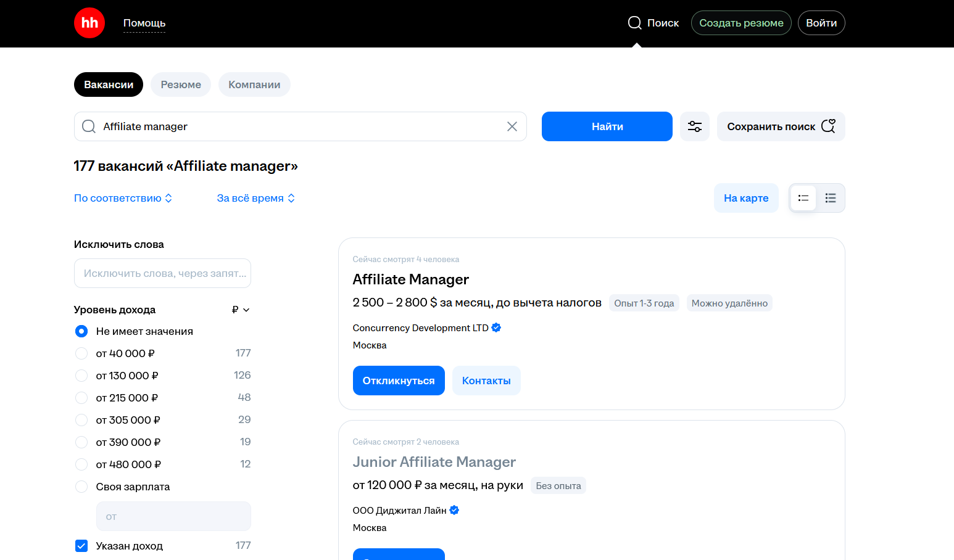Switch to detailed list view icon

coord(803,198)
